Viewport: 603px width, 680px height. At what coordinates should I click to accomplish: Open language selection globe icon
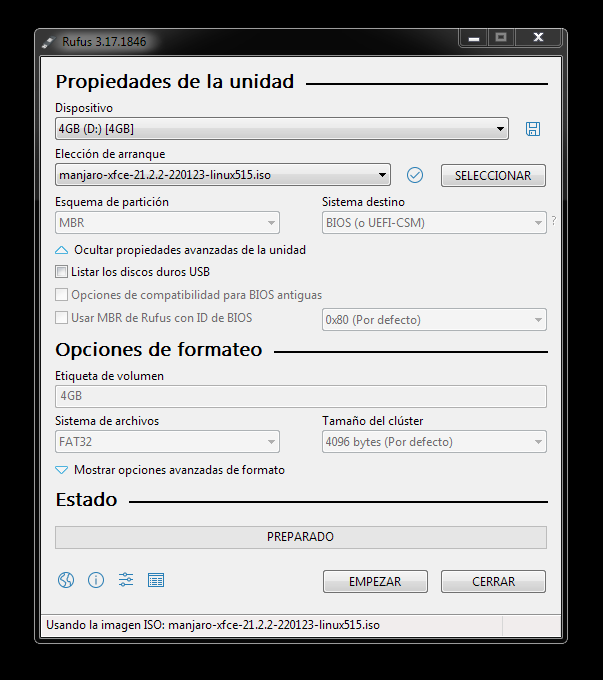[66, 580]
